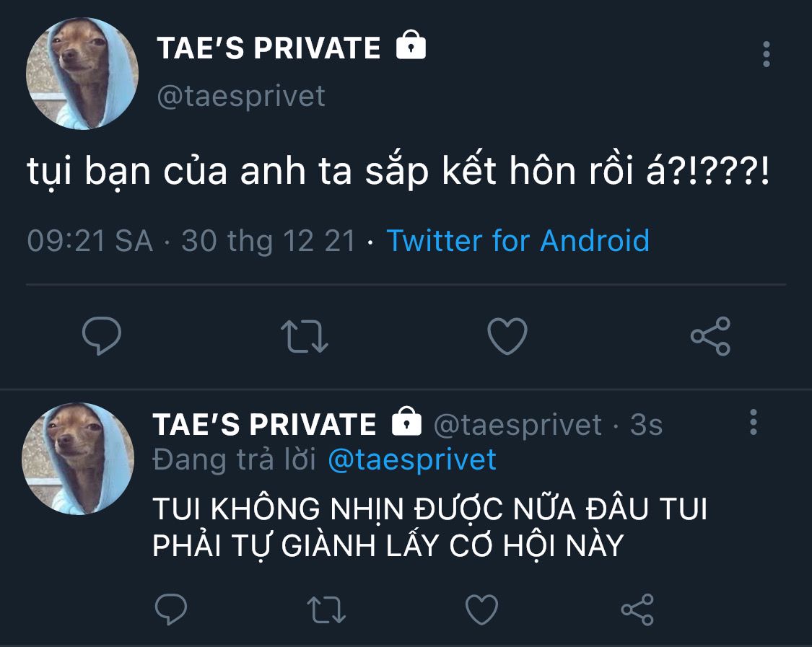Open reply tweet's dog profile picture
The image size is (812, 647).
point(78,459)
